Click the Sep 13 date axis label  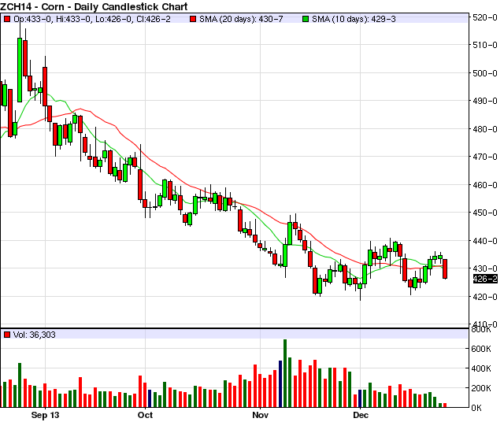click(46, 415)
